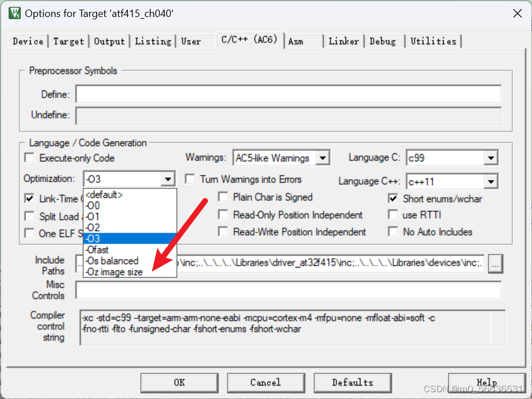The image size is (532, 399).
Task: Enable use RTTI
Action: pyautogui.click(x=393, y=214)
